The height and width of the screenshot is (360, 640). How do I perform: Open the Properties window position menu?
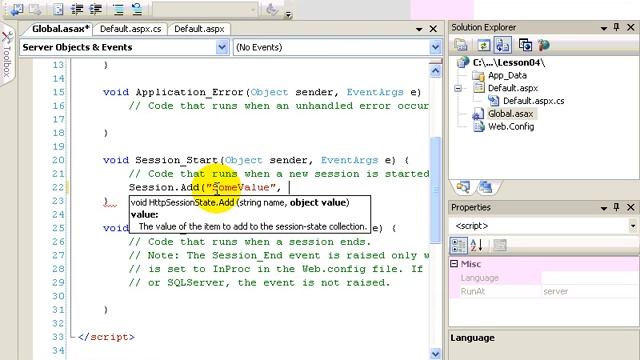click(604, 208)
